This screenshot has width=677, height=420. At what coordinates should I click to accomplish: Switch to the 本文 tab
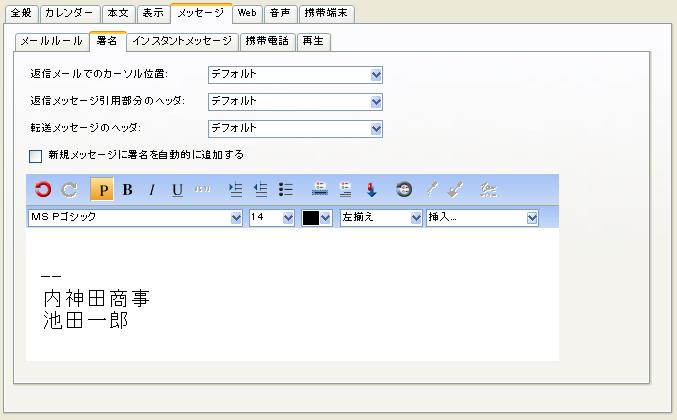[118, 13]
